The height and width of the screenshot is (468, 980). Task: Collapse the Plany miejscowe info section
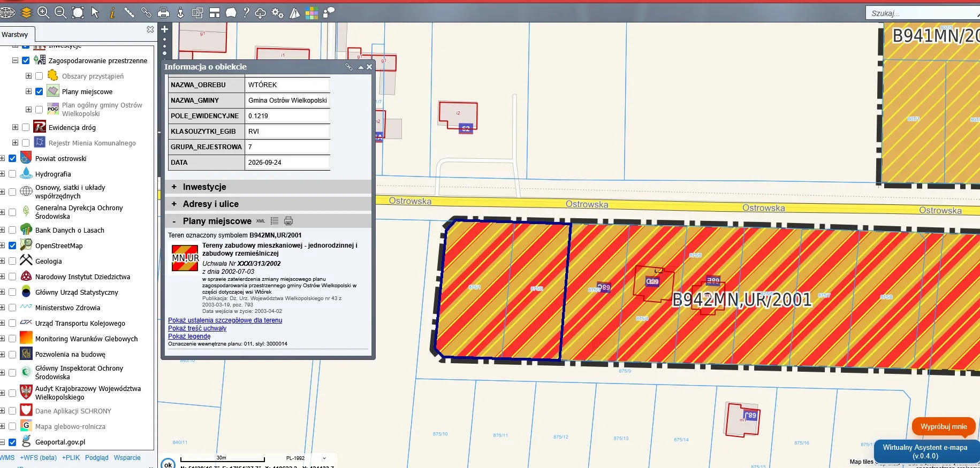(174, 221)
